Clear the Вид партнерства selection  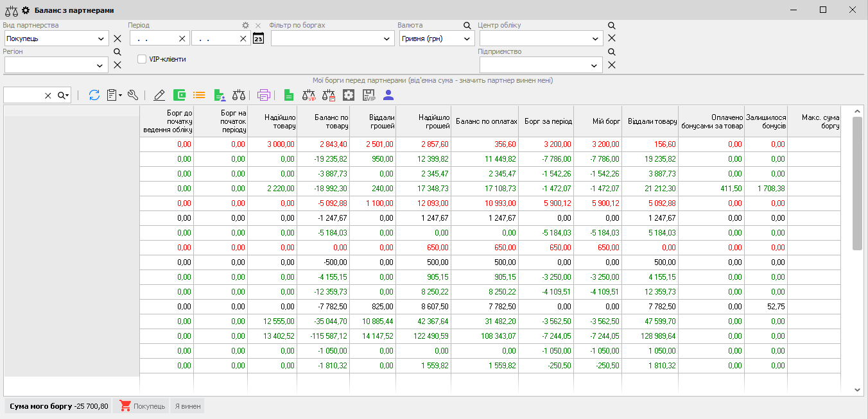coord(117,38)
